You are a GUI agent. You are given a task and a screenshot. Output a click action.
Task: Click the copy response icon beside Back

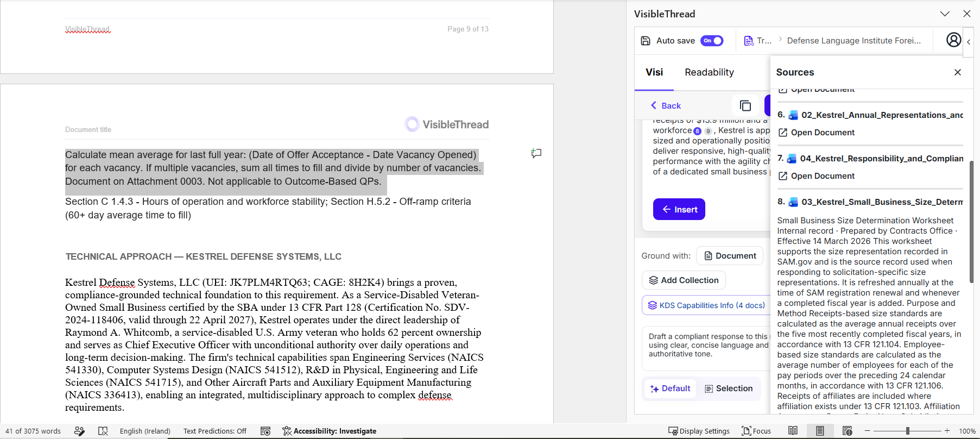pyautogui.click(x=745, y=105)
